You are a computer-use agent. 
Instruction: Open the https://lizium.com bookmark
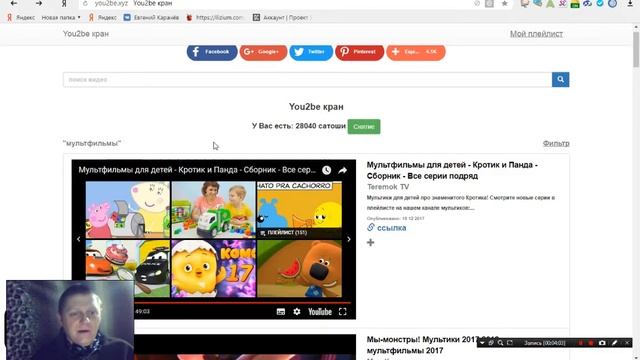tap(215, 18)
